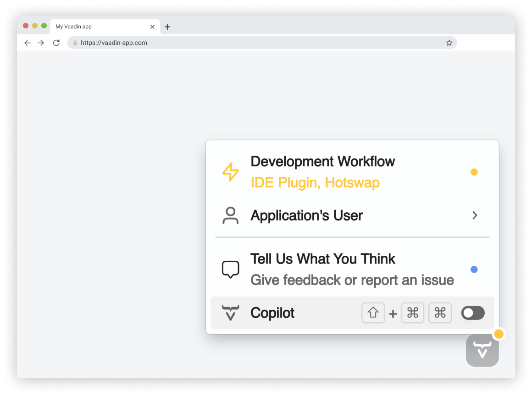Click the IDE Plugin, Hotswap status text
532x396 pixels.
coord(315,183)
